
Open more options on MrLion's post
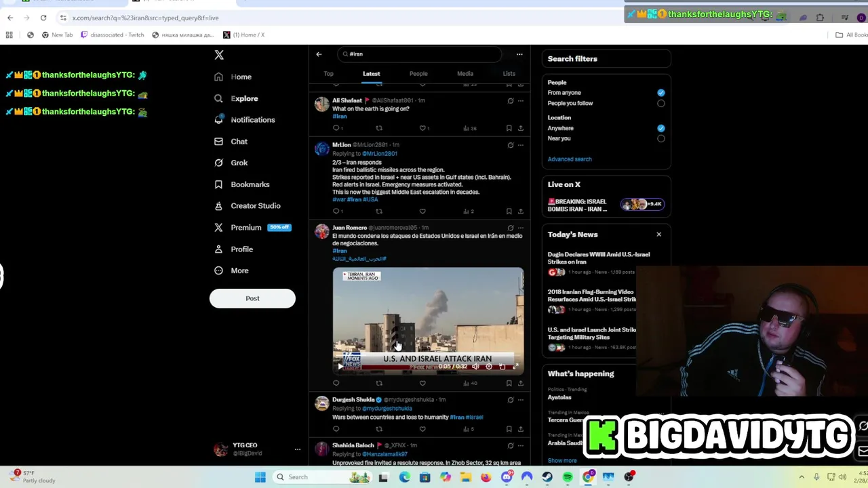click(520, 145)
